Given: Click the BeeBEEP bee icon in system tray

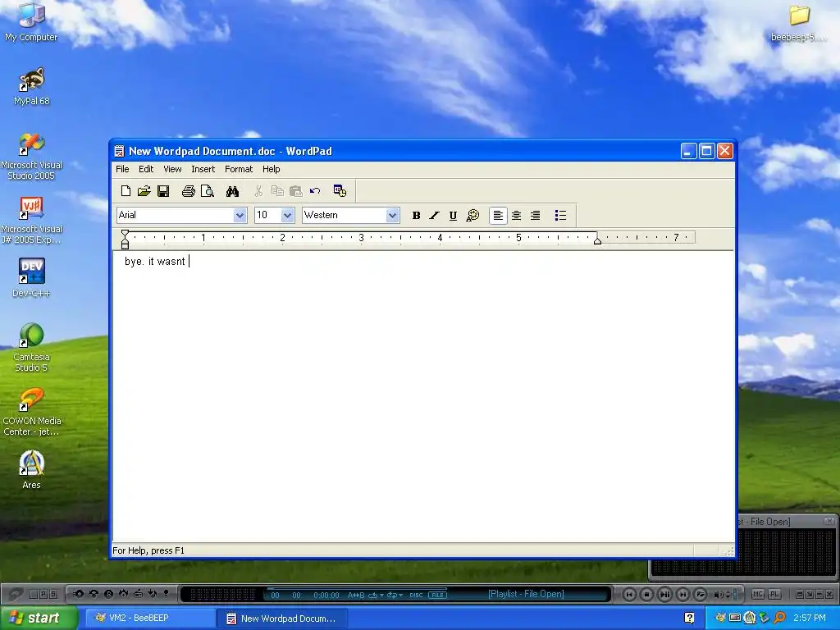Looking at the screenshot, I should (720, 619).
